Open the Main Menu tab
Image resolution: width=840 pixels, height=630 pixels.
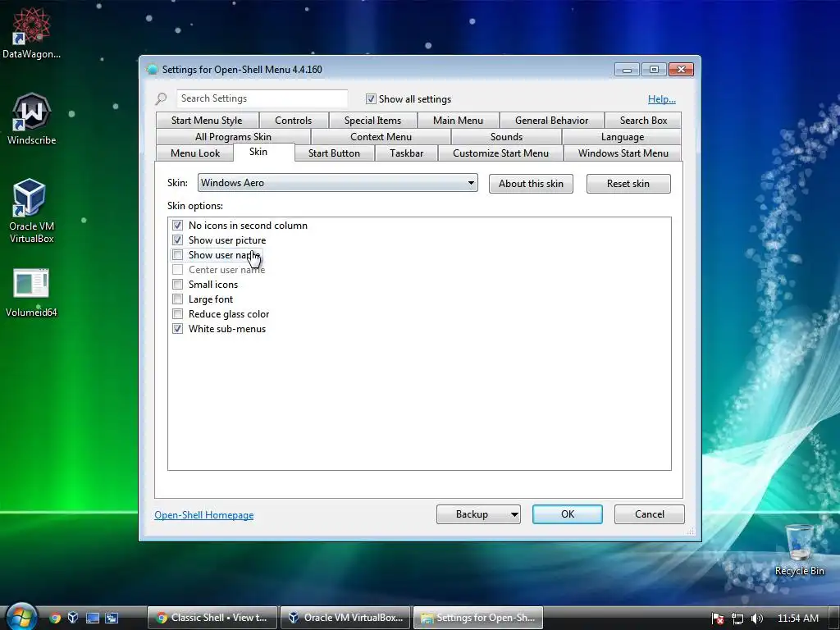pyautogui.click(x=458, y=120)
